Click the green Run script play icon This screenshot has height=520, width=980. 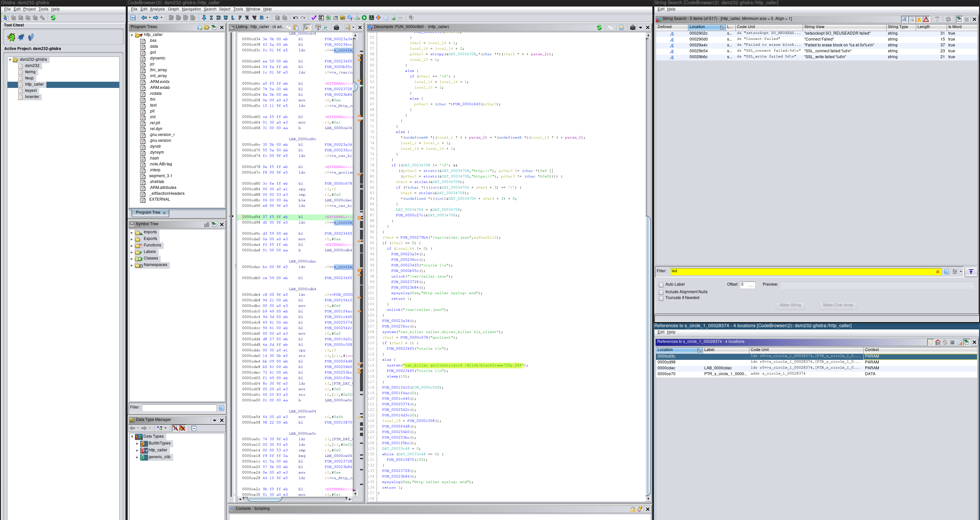364,18
